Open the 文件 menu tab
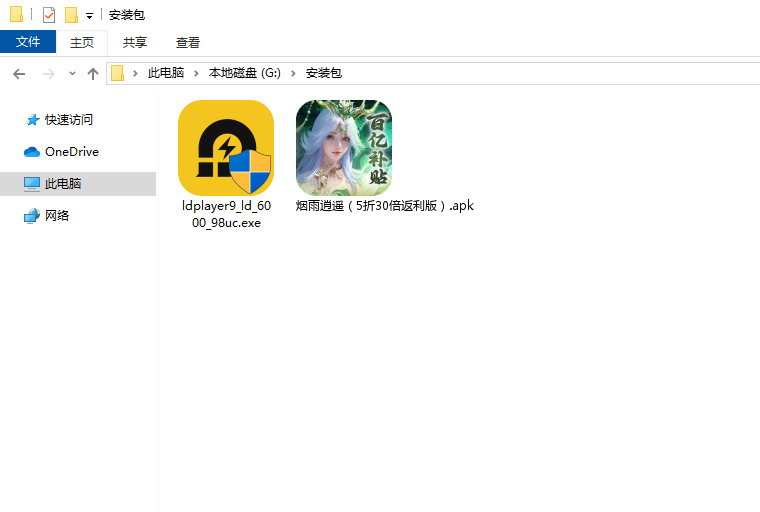 pos(28,42)
